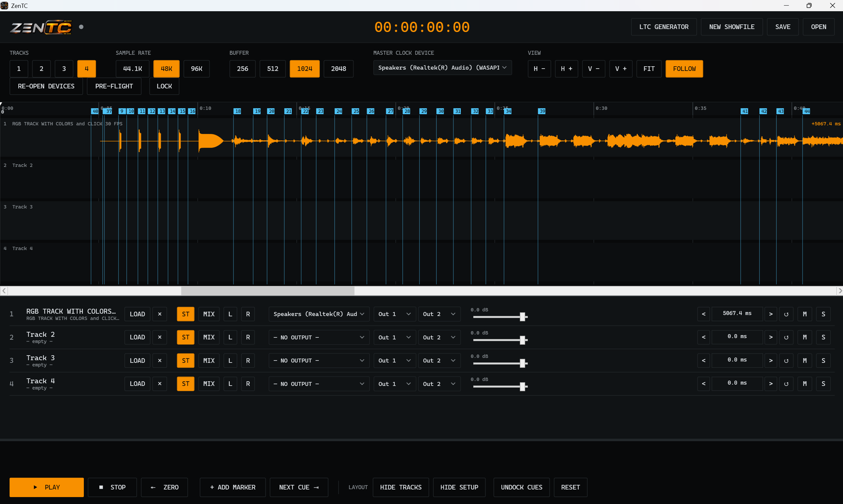Route Track 4 to right channel R
Image resolution: width=843 pixels, height=504 pixels.
248,384
